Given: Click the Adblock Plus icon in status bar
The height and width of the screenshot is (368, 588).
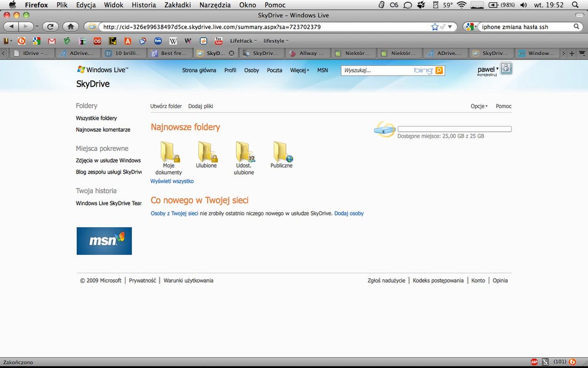Looking at the screenshot, I should point(534,362).
